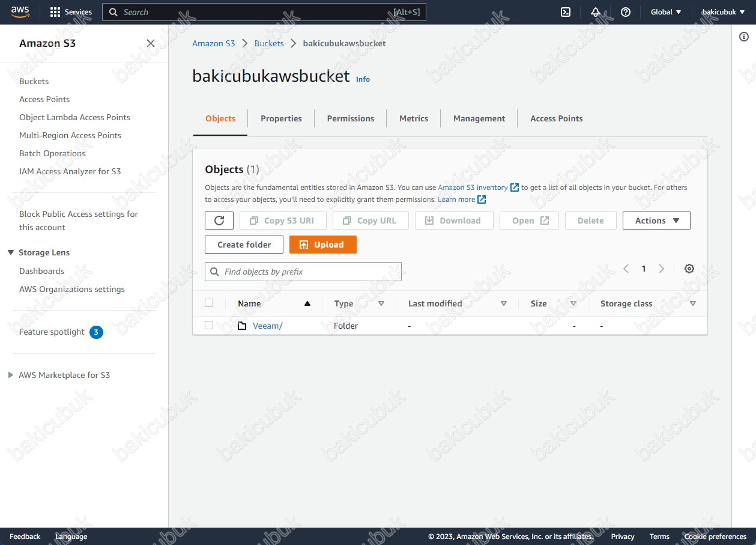756x545 pixels.
Task: Go to Buckets breadcrumb
Action: coord(269,43)
